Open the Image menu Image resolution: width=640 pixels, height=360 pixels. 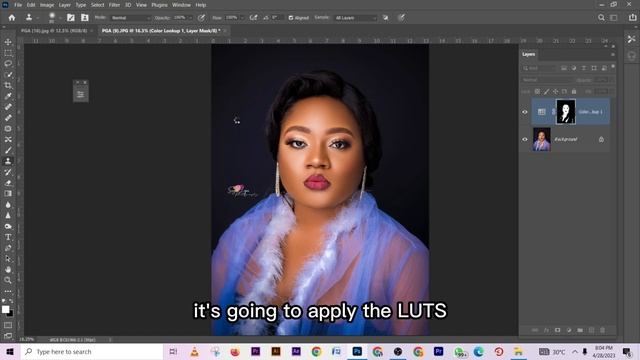[x=47, y=5]
